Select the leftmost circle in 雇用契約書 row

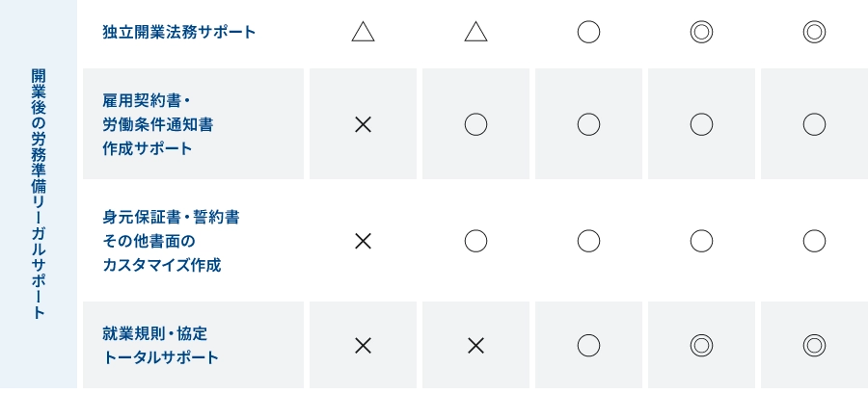click(475, 124)
